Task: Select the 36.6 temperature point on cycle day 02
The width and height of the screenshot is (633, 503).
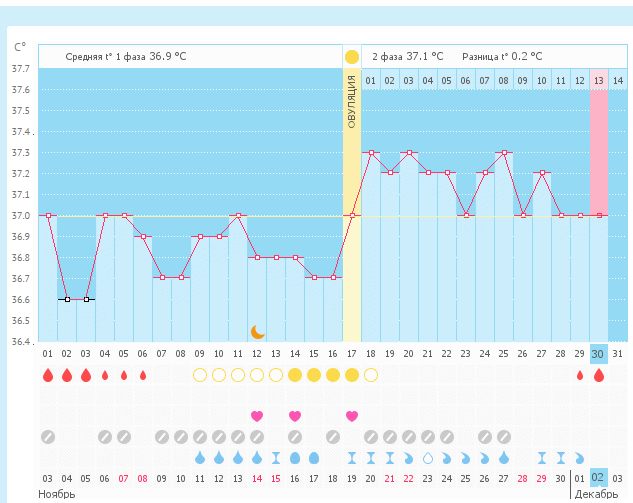Action: (x=67, y=299)
